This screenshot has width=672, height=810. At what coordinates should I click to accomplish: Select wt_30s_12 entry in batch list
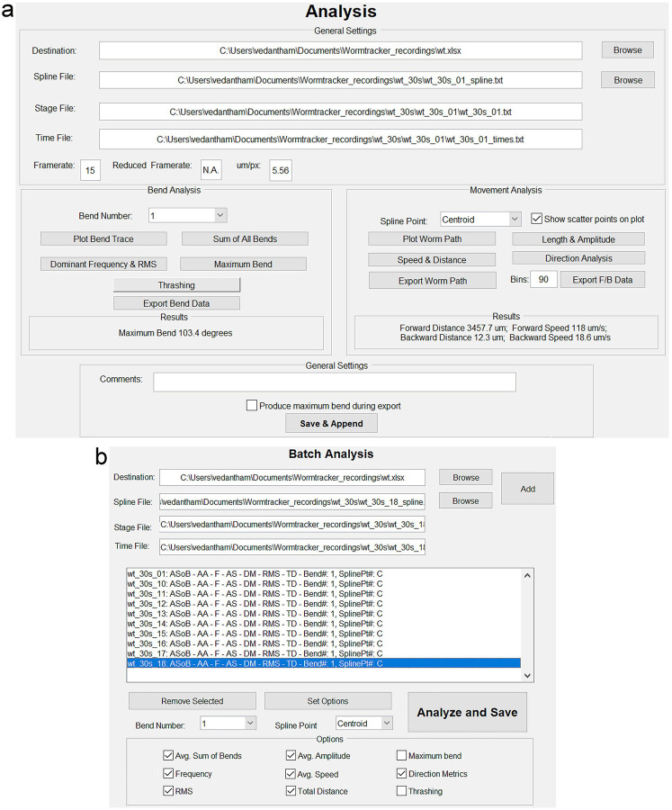pyautogui.click(x=324, y=603)
